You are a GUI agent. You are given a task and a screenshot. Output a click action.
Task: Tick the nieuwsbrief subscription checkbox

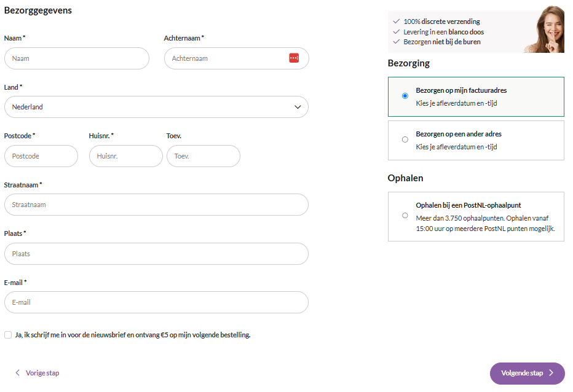[x=8, y=335]
